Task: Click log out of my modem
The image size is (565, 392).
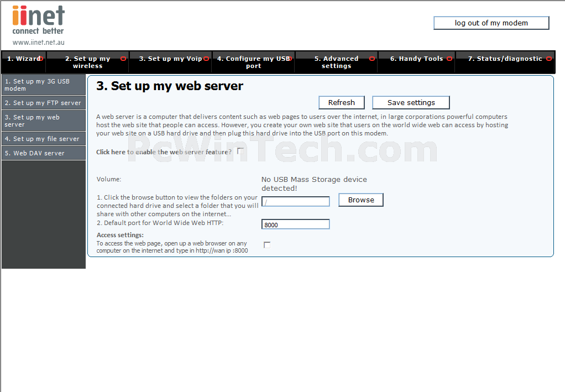Action: click(x=491, y=23)
